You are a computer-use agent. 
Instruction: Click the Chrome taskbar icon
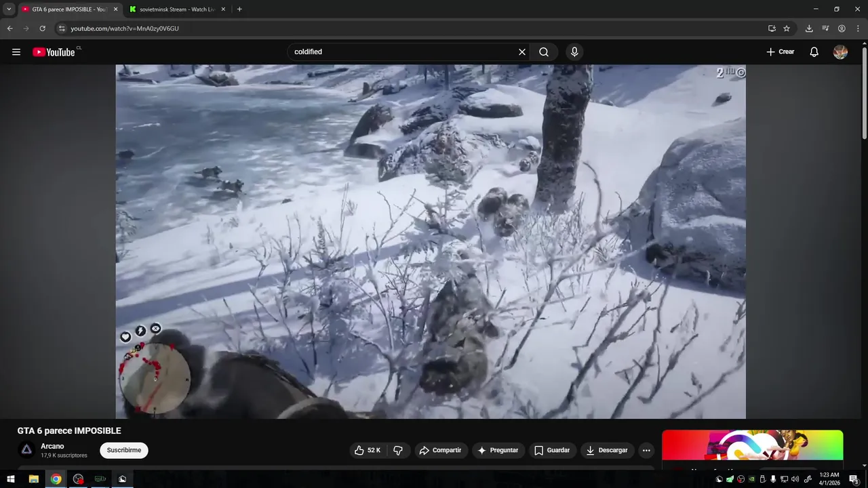(x=56, y=479)
